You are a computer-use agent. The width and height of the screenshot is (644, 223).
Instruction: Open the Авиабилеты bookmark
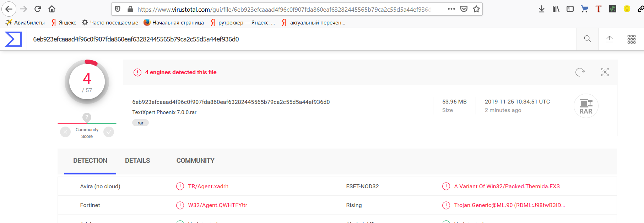click(x=25, y=23)
